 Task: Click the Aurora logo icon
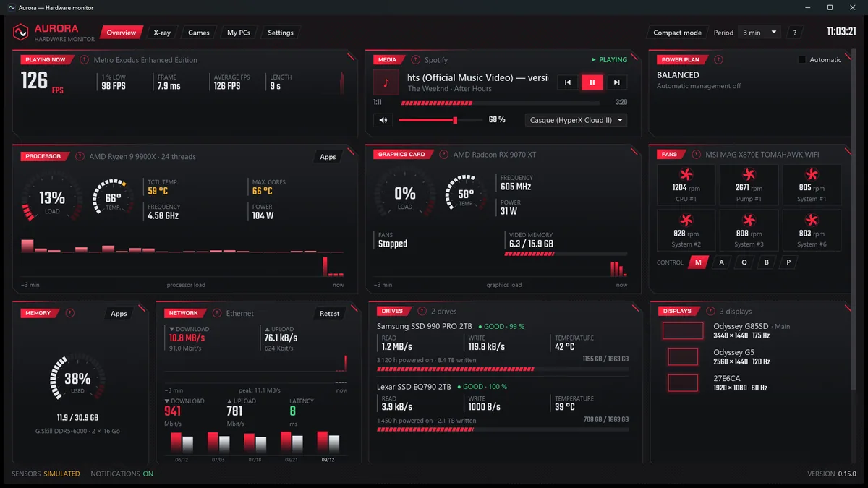point(21,32)
